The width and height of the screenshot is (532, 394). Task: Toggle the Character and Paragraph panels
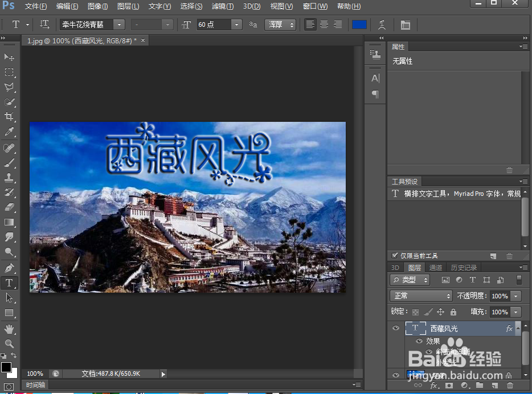tap(405, 24)
